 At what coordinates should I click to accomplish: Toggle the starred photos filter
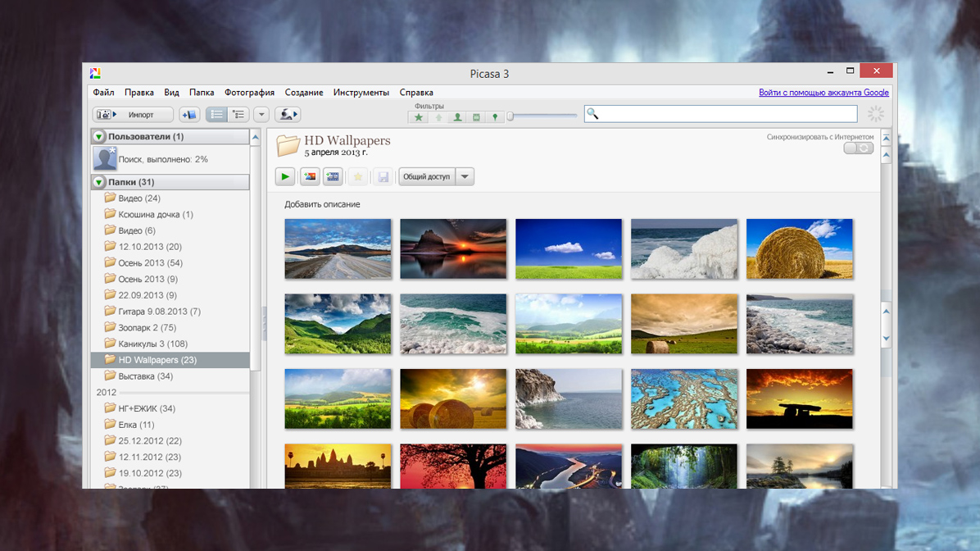[x=418, y=117]
